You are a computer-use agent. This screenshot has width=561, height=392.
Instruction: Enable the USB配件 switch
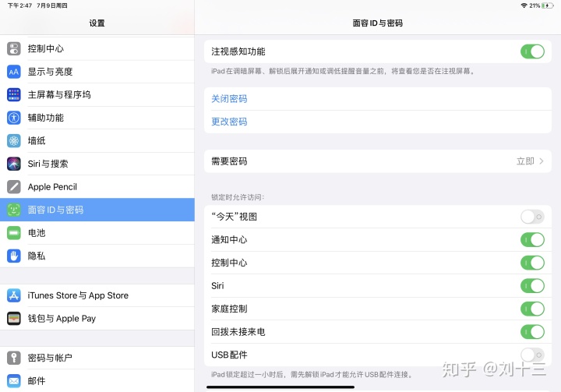(x=532, y=355)
